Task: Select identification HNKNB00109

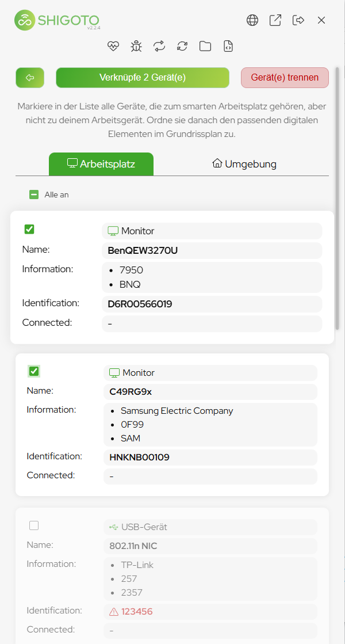Action: pyautogui.click(x=210, y=457)
